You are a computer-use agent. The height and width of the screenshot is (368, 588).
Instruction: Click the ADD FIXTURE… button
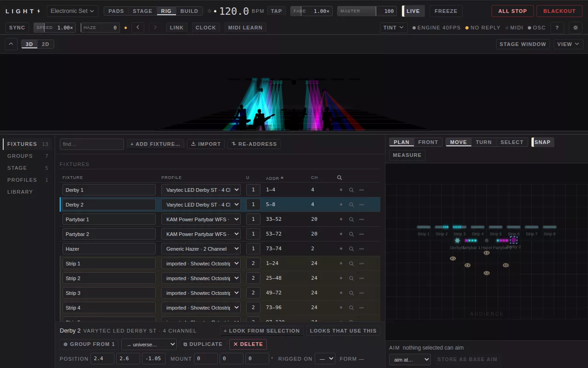pyautogui.click(x=155, y=144)
